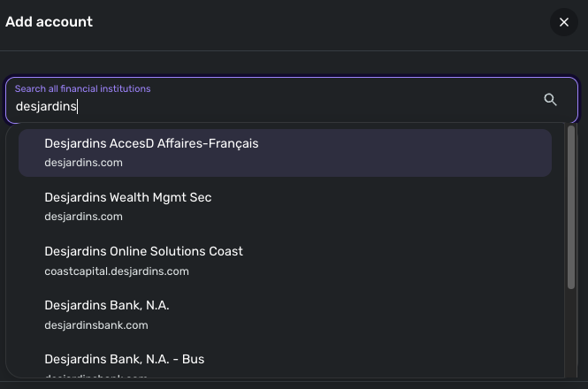Select Desjardins AccesD Affaires-Français
Image resolution: width=588 pixels, height=389 pixels.
point(151,143)
